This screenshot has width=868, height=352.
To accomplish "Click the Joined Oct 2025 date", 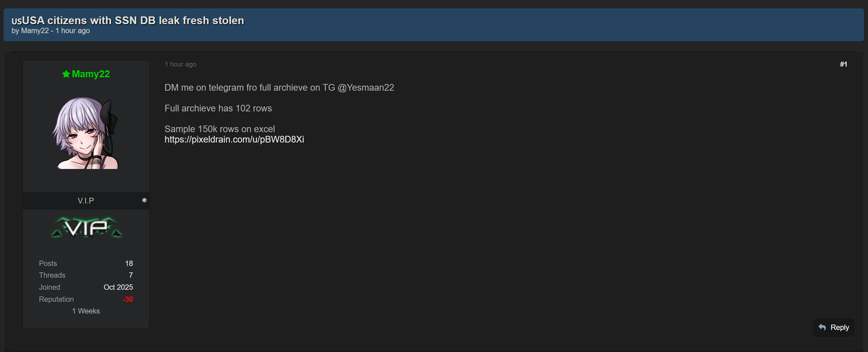I will (118, 287).
